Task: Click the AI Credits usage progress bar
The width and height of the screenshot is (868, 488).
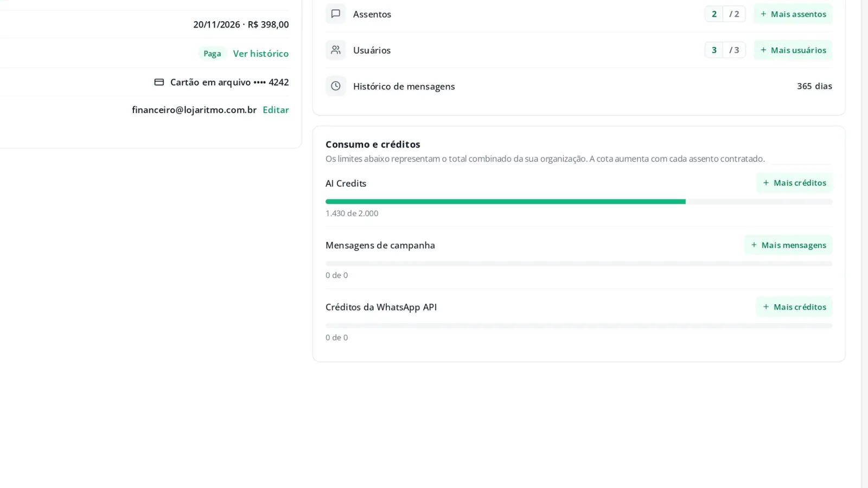Action: pyautogui.click(x=579, y=202)
